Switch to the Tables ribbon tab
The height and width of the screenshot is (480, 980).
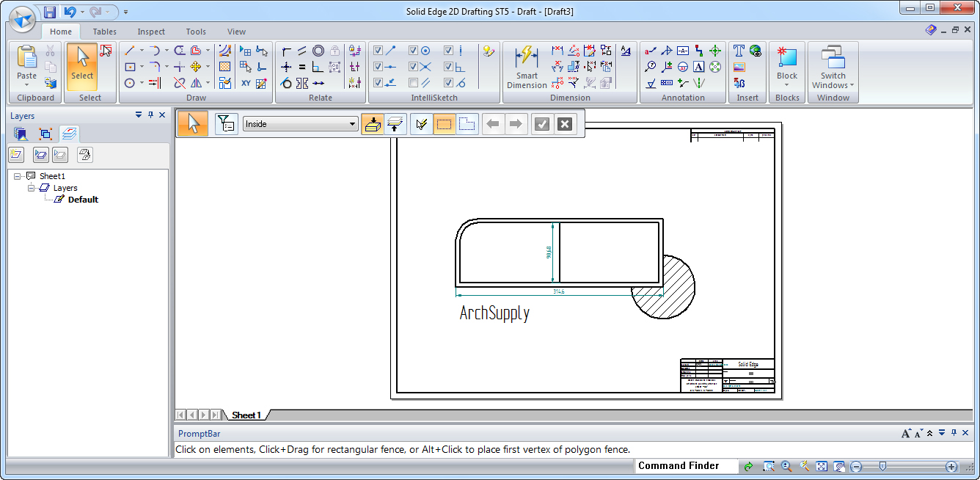pos(105,32)
